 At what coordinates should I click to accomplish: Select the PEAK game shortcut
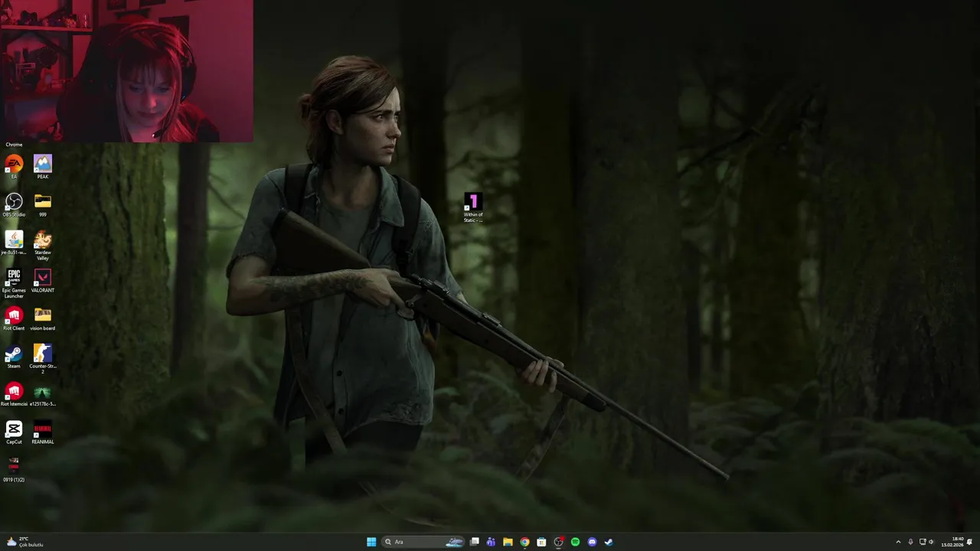click(43, 167)
